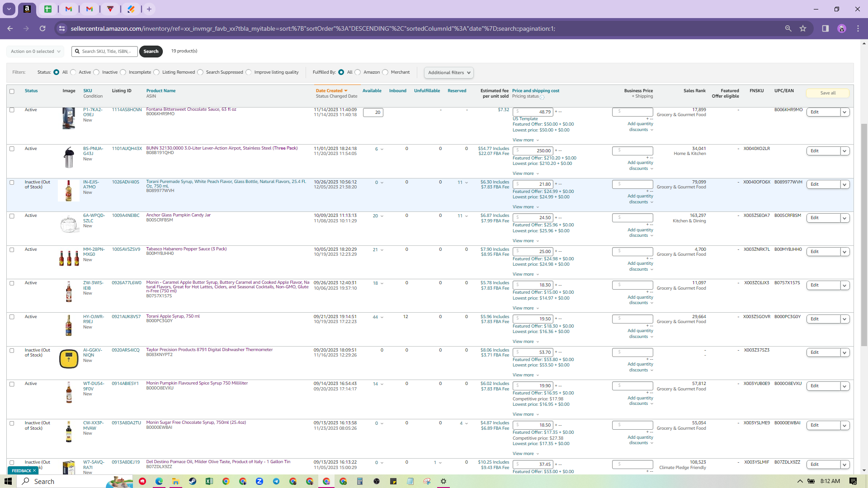Open the Windows Start menu
Viewport: 868px width, 488px height.
click(x=8, y=482)
